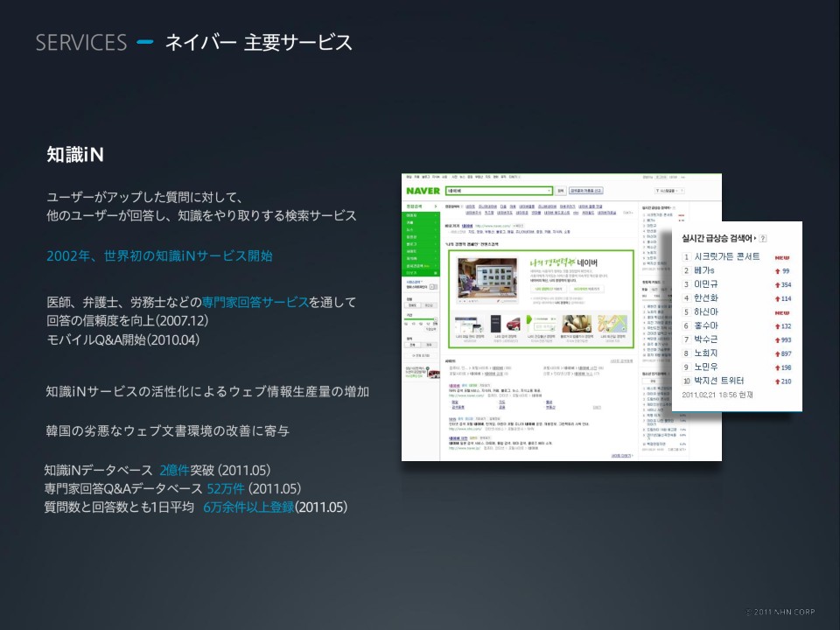This screenshot has width=840, height=630.
Task: Click the 실시간 급상승 검색어 heading
Action: [717, 238]
